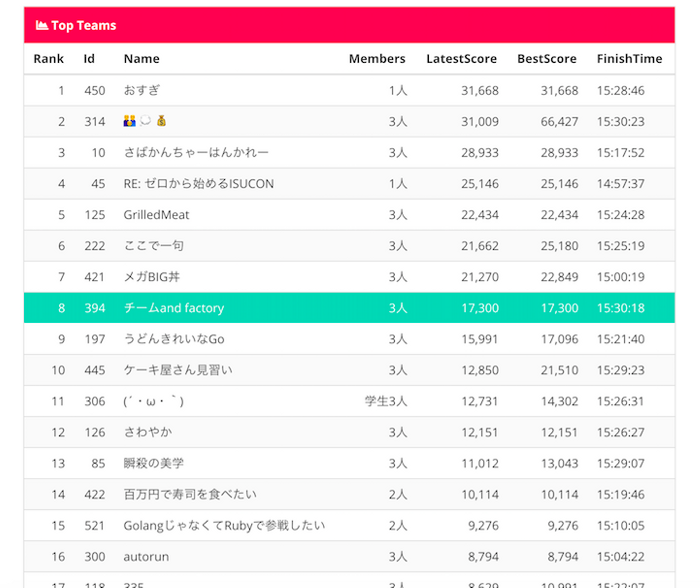Image resolution: width=700 pixels, height=588 pixels.
Task: Click the money bag emoji in rank 2's name
Action: [161, 121]
